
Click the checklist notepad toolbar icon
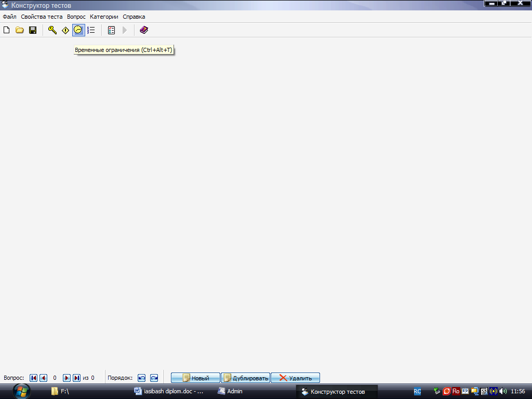point(111,30)
